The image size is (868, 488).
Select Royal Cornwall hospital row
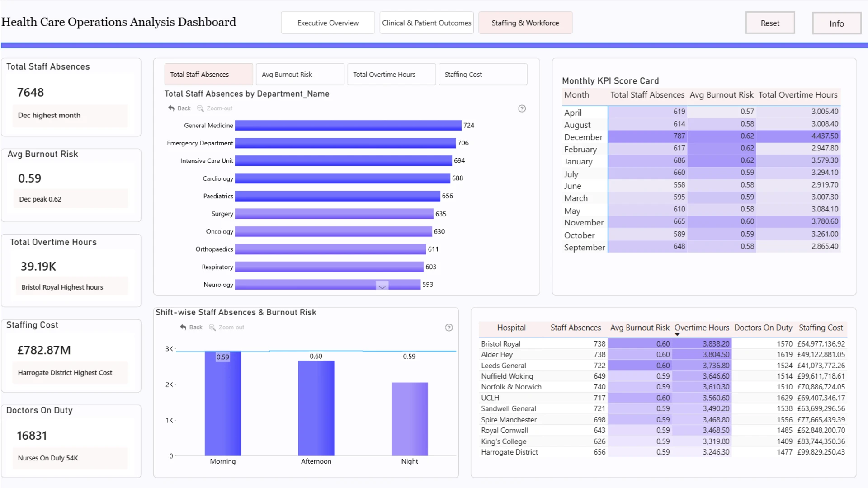tap(663, 431)
